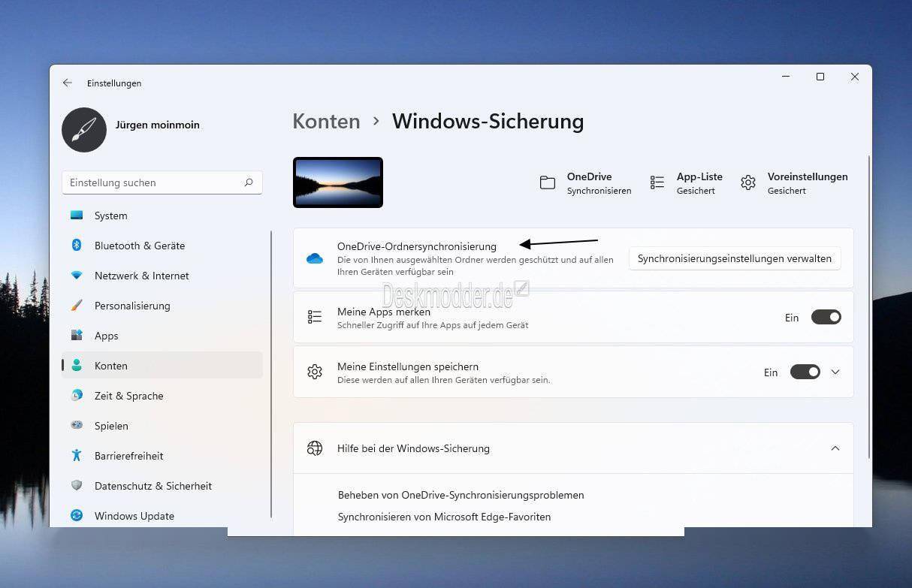912x588 pixels.
Task: Click the Personalisierung brush icon
Action: point(77,306)
